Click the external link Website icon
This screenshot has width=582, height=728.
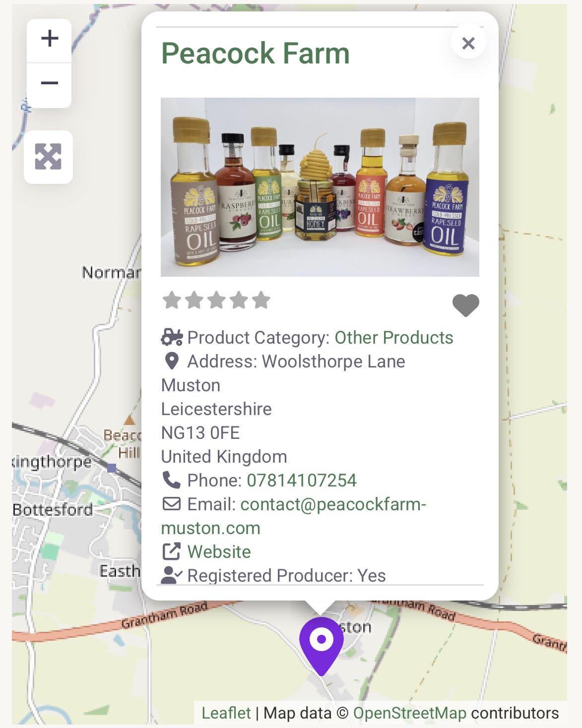click(x=172, y=551)
